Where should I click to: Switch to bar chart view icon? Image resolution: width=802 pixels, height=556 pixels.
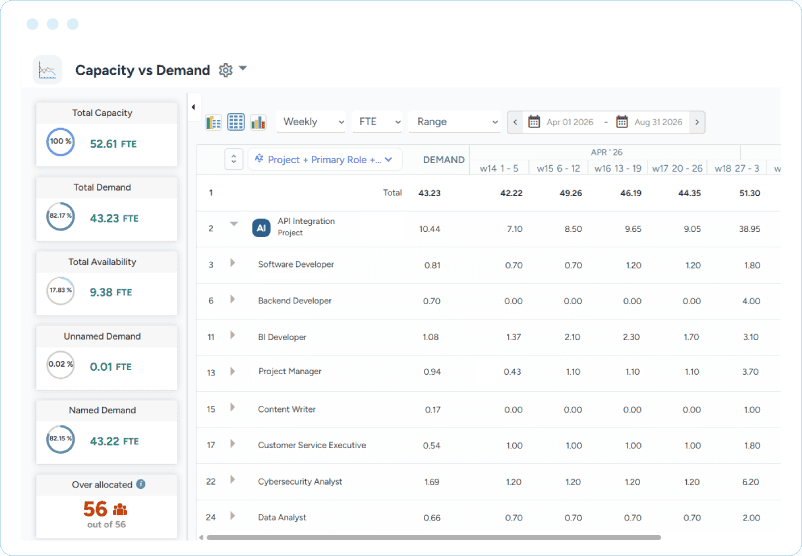click(258, 122)
